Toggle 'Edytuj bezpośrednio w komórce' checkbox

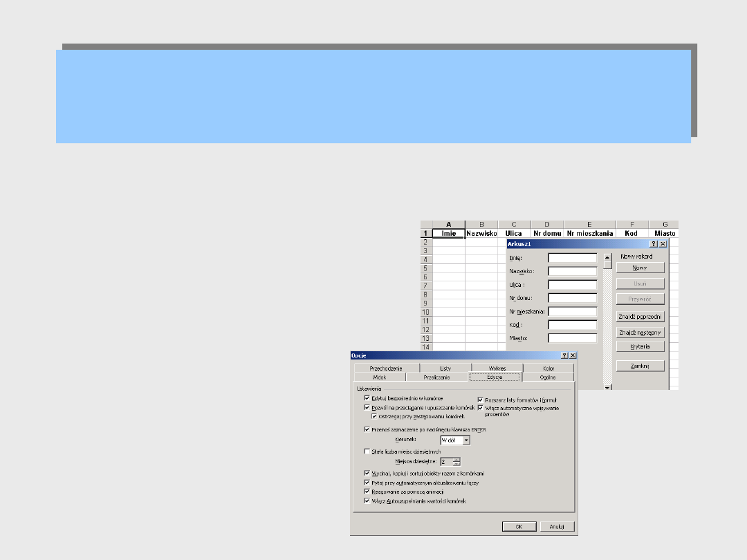pos(367,398)
